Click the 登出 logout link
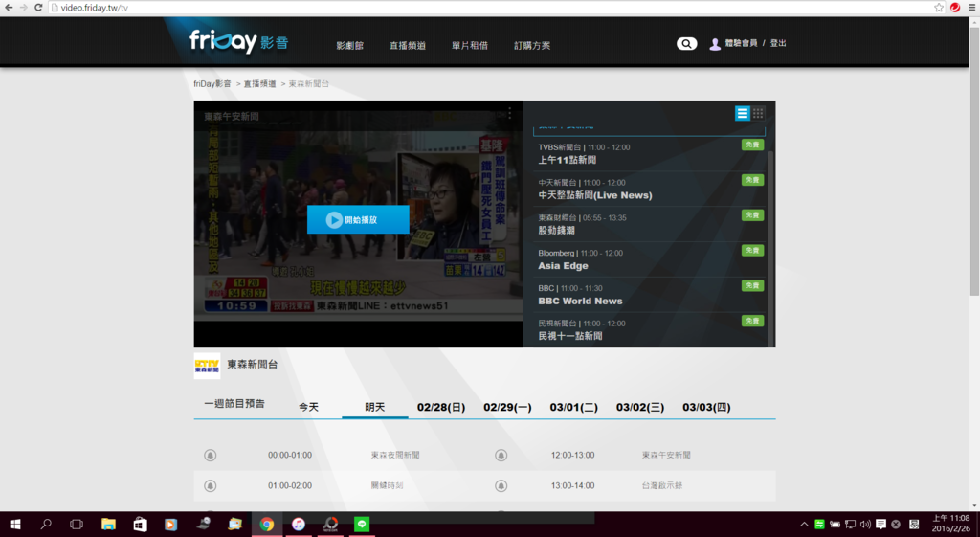Screen dimensions: 980x537 pyautogui.click(x=778, y=43)
